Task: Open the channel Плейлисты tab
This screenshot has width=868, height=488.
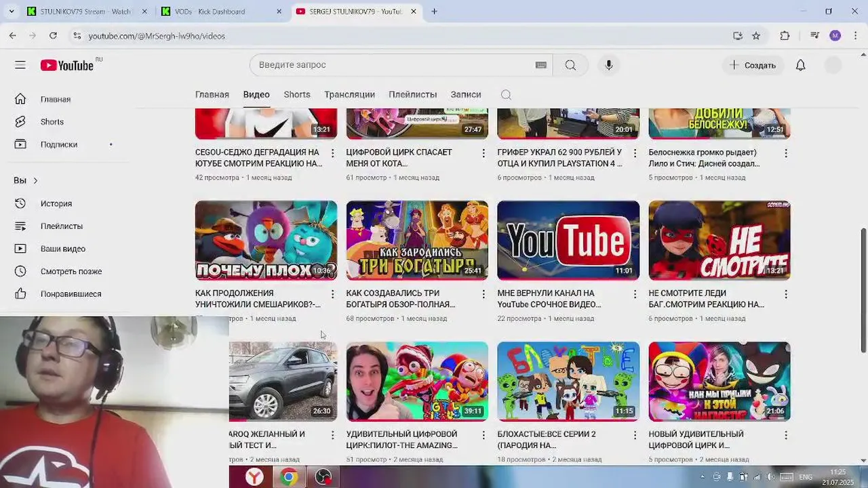Action: pyautogui.click(x=412, y=94)
